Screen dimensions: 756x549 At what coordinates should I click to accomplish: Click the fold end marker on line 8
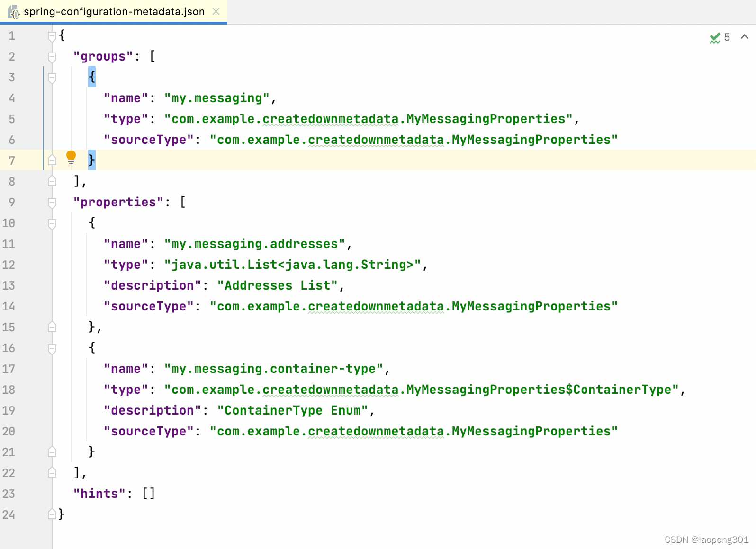[52, 181]
